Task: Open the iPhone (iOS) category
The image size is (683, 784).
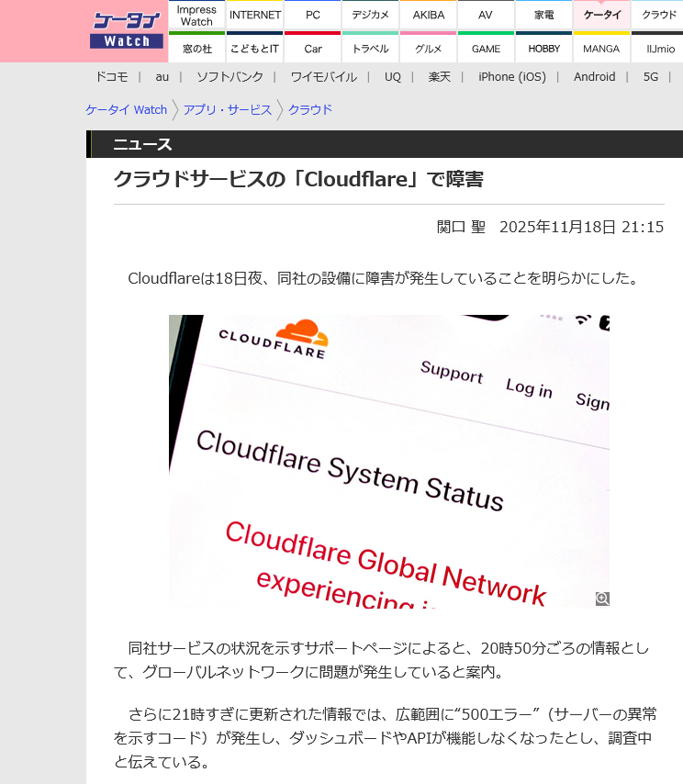Action: pos(511,77)
